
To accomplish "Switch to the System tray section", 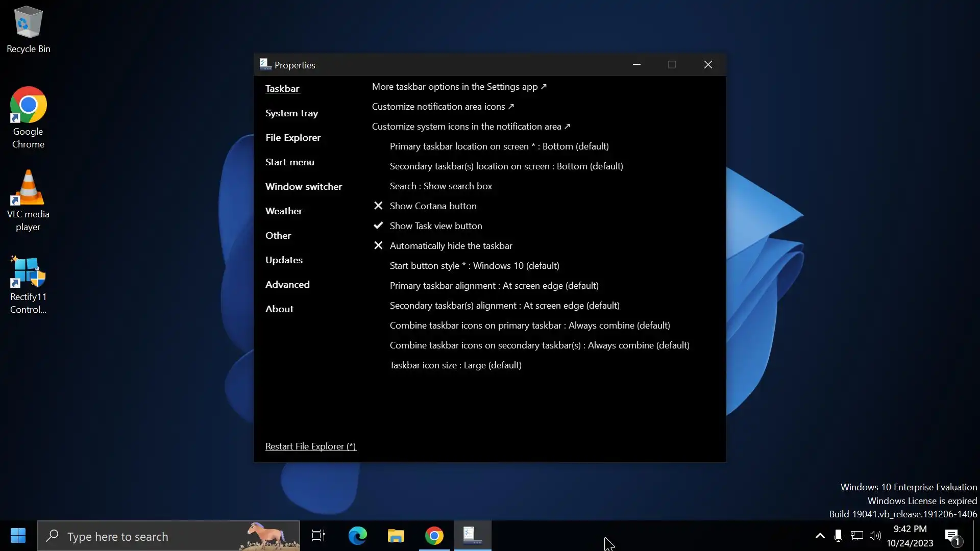I will coord(291,113).
